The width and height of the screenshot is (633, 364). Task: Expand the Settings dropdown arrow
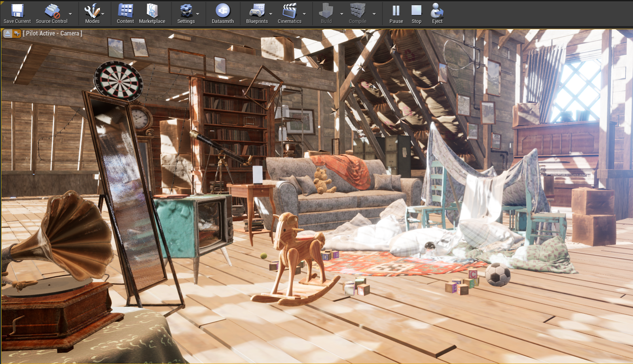[x=197, y=14]
